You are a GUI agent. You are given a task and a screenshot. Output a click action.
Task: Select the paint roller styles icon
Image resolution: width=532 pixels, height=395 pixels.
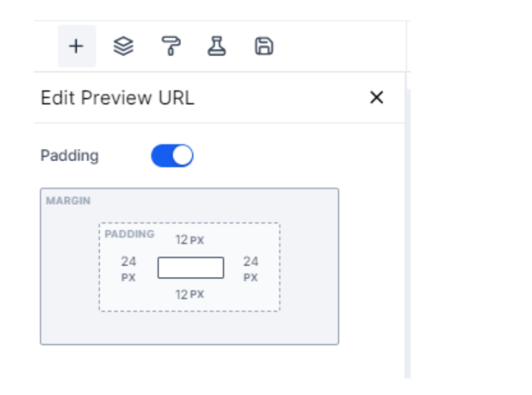coord(171,47)
